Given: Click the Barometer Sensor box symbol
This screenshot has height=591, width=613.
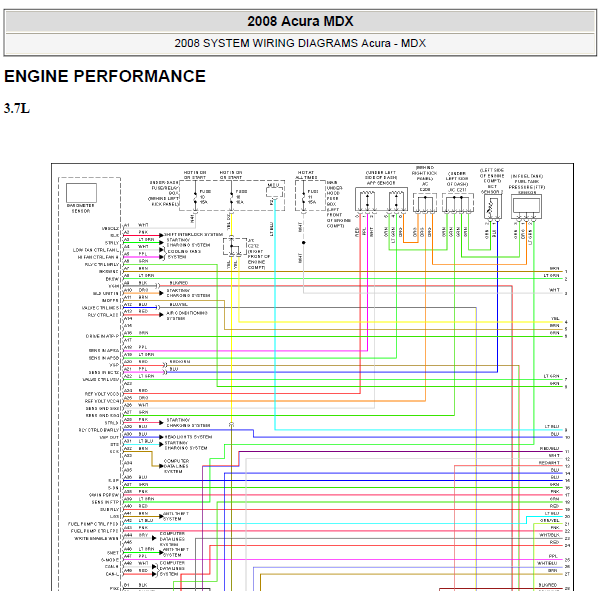Looking at the screenshot, I should point(81,193).
